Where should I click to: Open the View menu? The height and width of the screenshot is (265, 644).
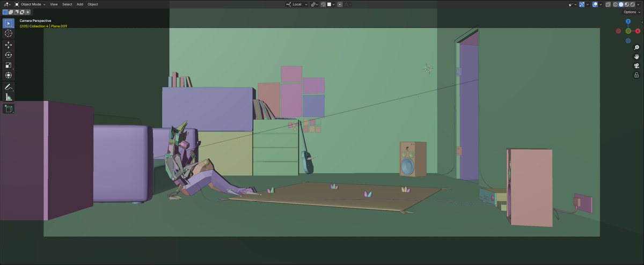[x=54, y=4]
